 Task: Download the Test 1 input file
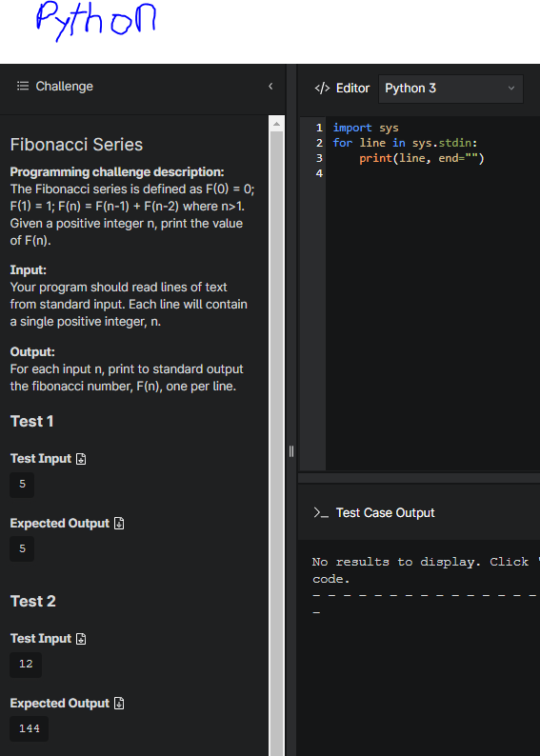tap(82, 459)
